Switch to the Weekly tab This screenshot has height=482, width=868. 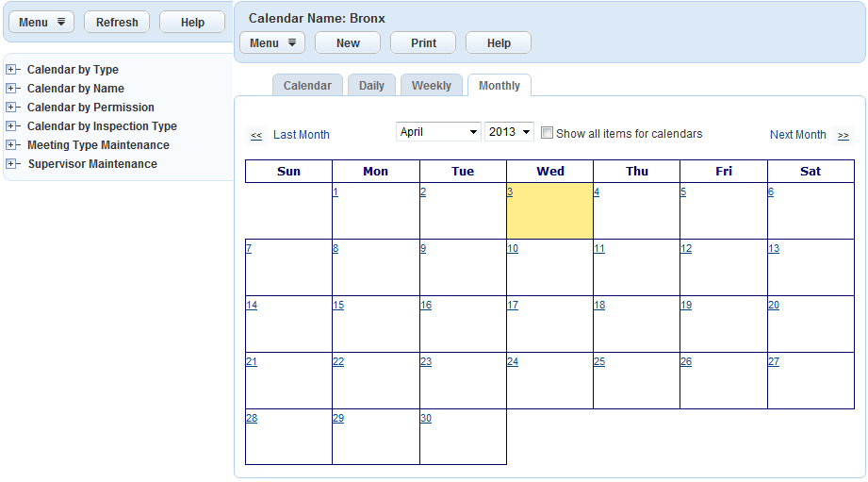coord(432,86)
